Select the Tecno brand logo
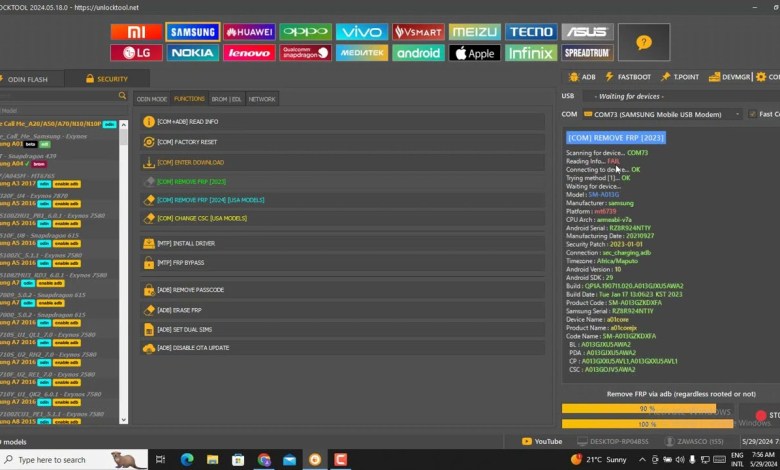 (x=531, y=32)
